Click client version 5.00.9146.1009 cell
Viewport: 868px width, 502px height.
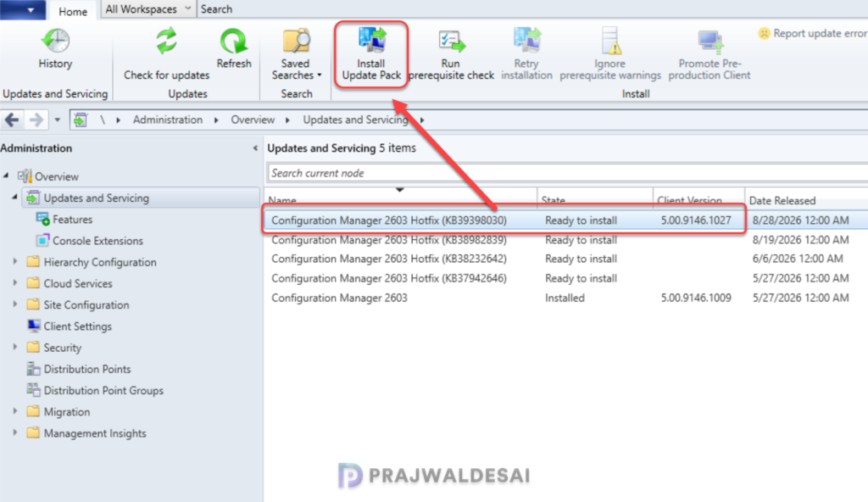696,298
